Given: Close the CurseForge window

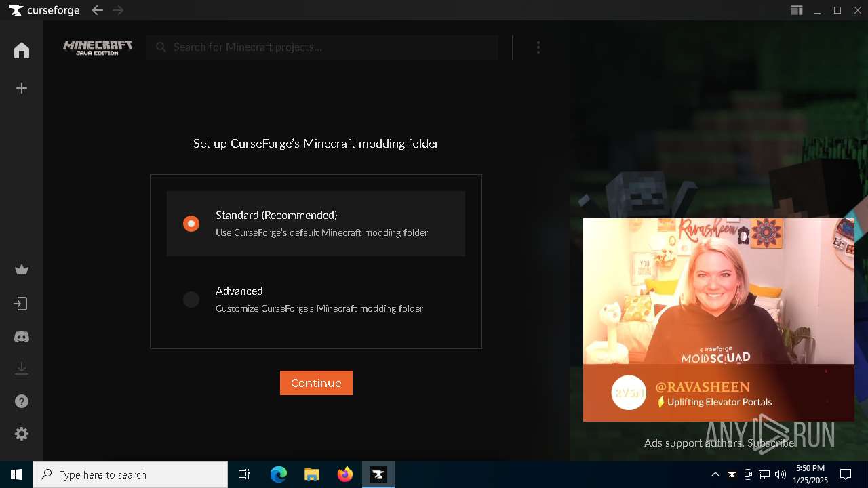Looking at the screenshot, I should [x=857, y=10].
